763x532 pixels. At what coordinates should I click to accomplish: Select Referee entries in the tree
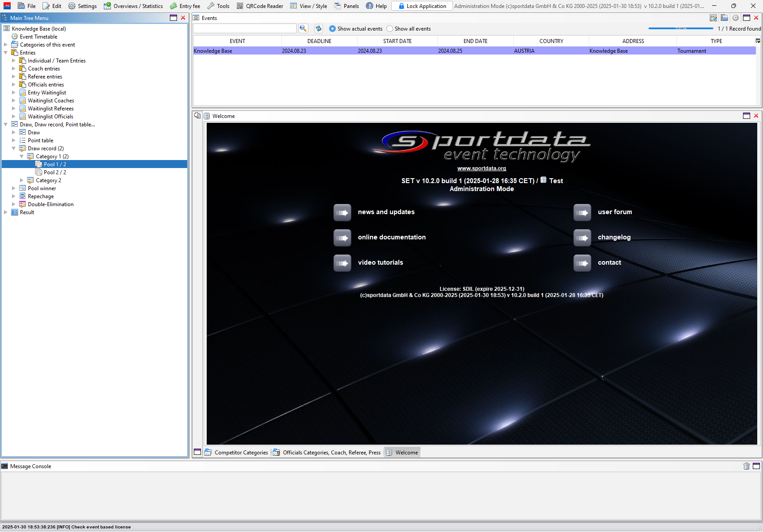(x=45, y=77)
